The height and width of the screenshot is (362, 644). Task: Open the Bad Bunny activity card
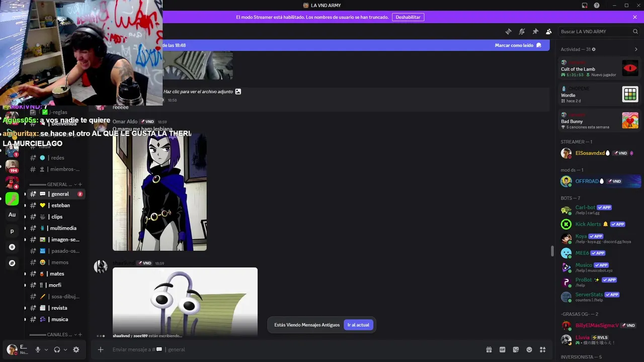[600, 121]
